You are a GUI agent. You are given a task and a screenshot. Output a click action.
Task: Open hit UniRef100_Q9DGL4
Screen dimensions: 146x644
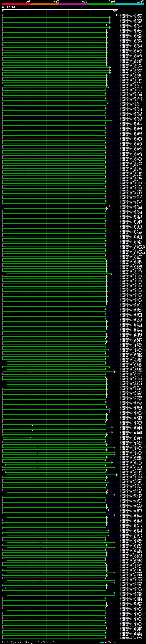coord(131,382)
